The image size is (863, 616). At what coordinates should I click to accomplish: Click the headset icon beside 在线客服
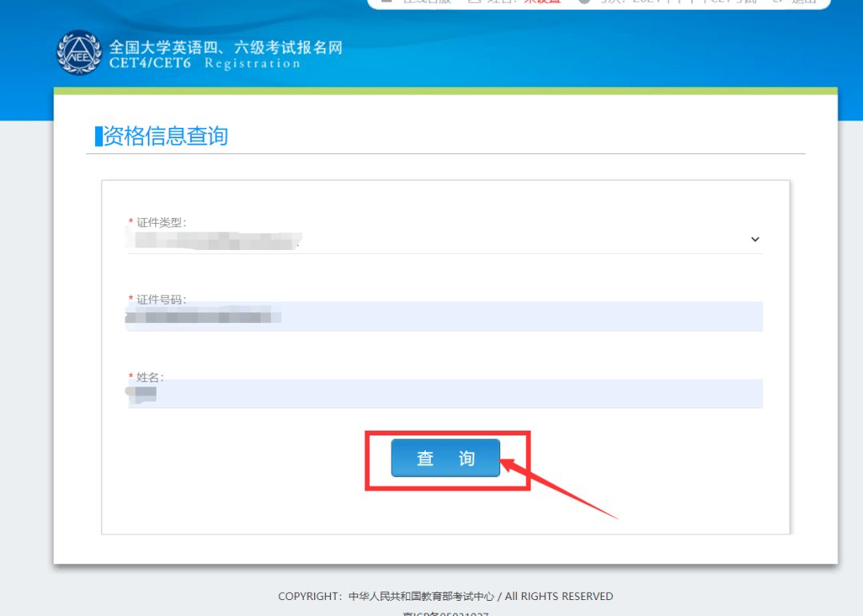pos(388,2)
